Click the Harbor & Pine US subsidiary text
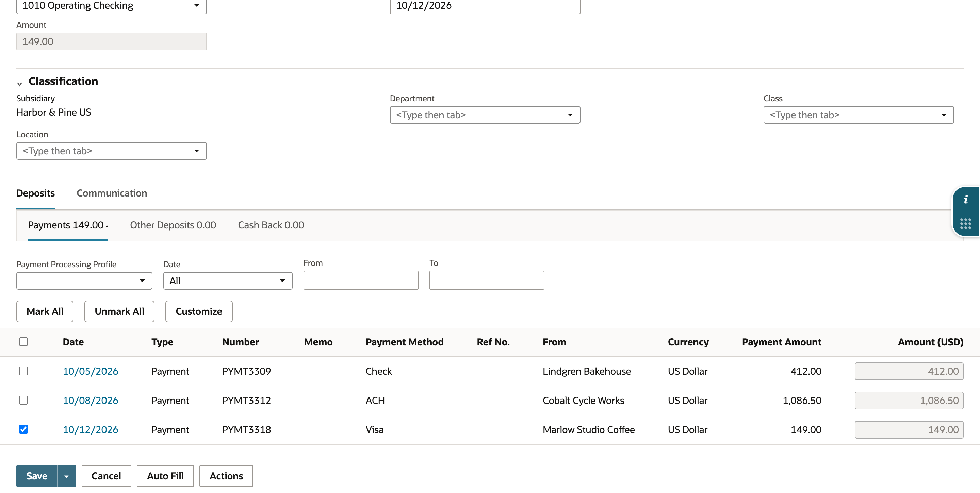The image size is (980, 493). point(54,112)
